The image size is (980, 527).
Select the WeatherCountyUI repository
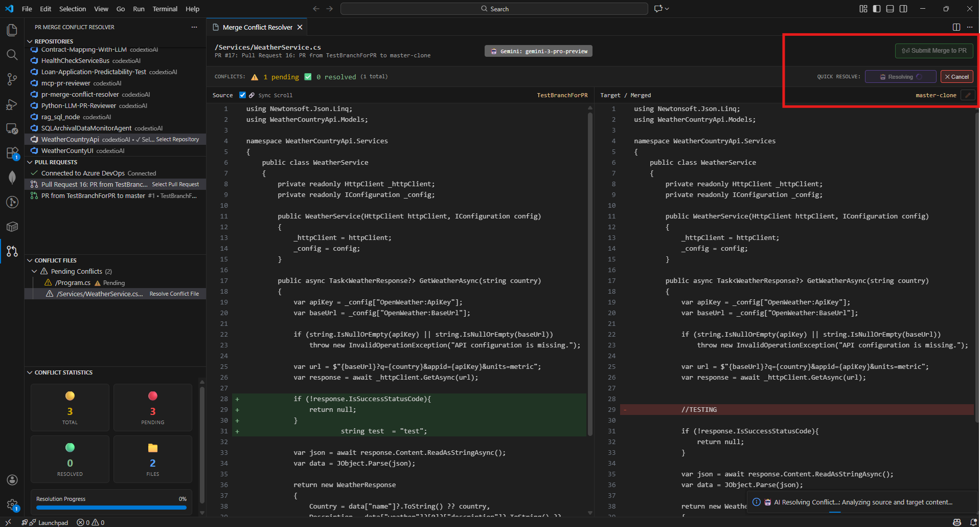point(115,151)
